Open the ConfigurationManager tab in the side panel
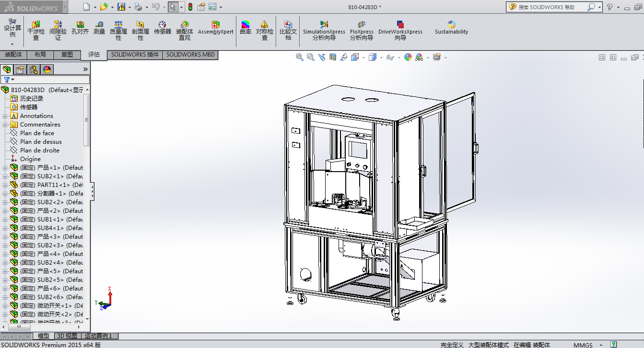The image size is (644, 348). [x=34, y=70]
